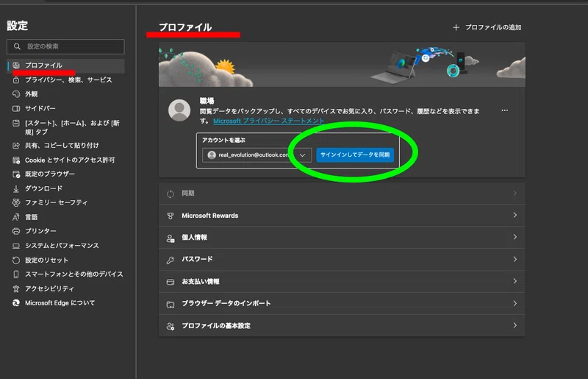Expand ブラウザー データのインポート row chevron
The width and height of the screenshot is (588, 379).
[515, 303]
